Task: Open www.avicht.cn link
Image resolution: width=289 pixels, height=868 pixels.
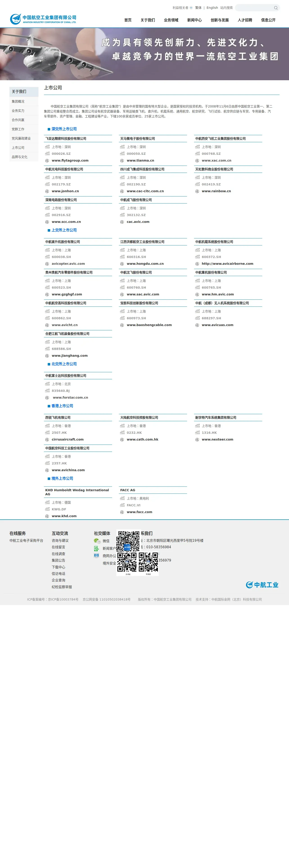Action: [65, 325]
